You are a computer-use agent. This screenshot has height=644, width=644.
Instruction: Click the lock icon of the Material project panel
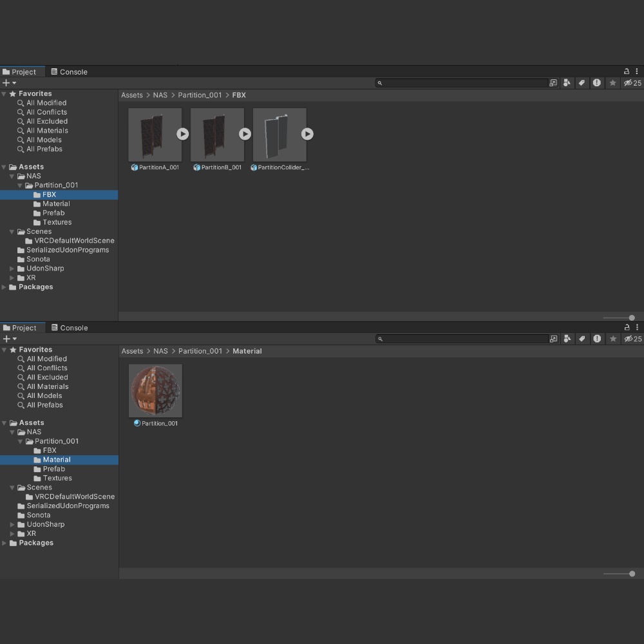627,327
